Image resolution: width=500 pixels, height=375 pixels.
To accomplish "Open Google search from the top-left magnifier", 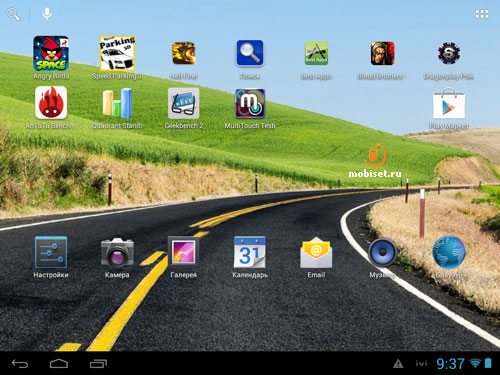I will (x=13, y=14).
